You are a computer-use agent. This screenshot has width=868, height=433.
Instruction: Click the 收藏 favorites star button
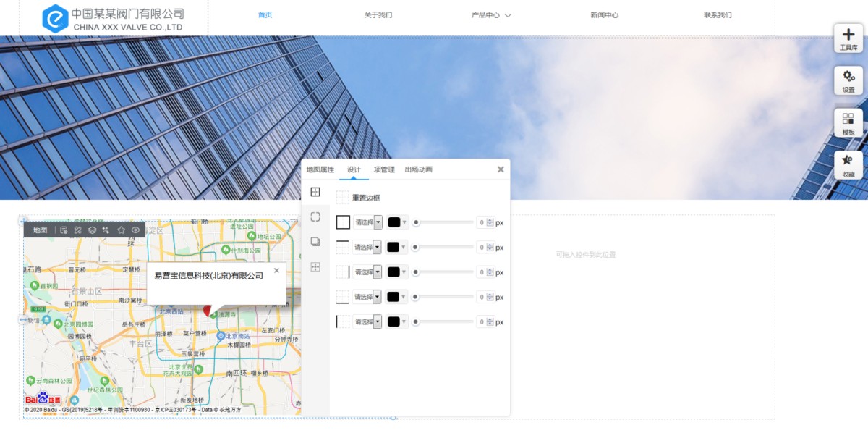pyautogui.click(x=848, y=164)
